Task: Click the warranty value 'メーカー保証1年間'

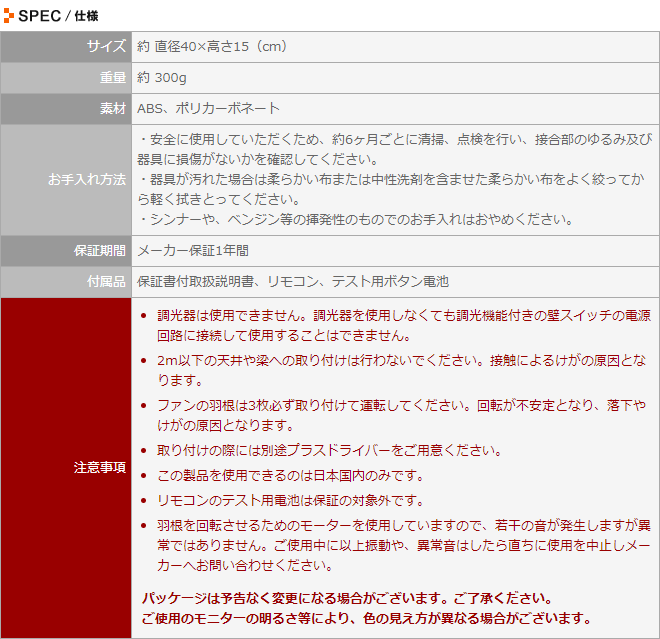Action: (x=193, y=251)
